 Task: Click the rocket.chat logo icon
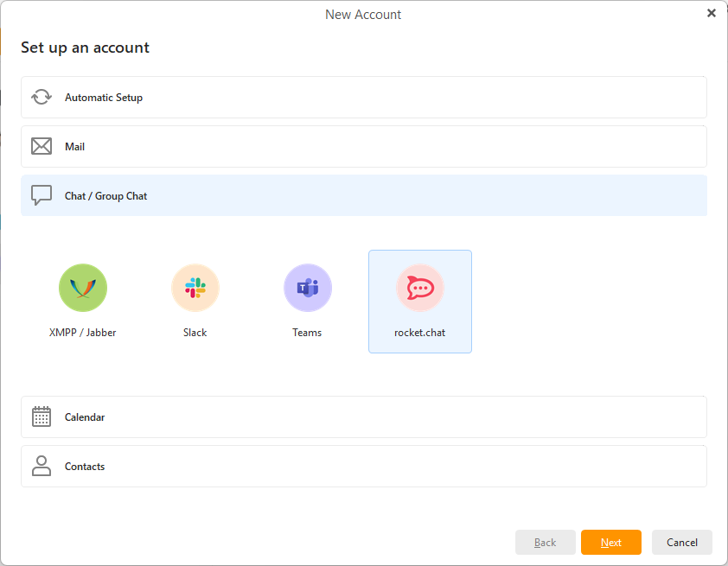pos(420,288)
